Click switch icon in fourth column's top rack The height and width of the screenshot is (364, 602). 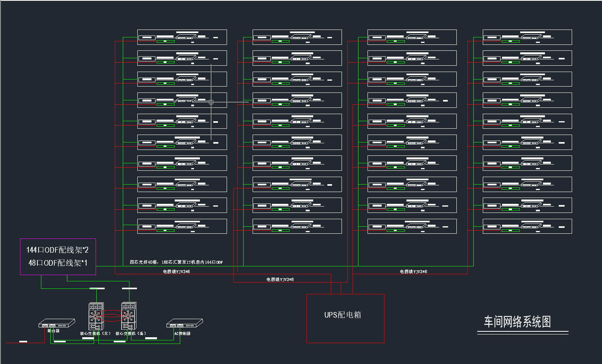click(531, 37)
